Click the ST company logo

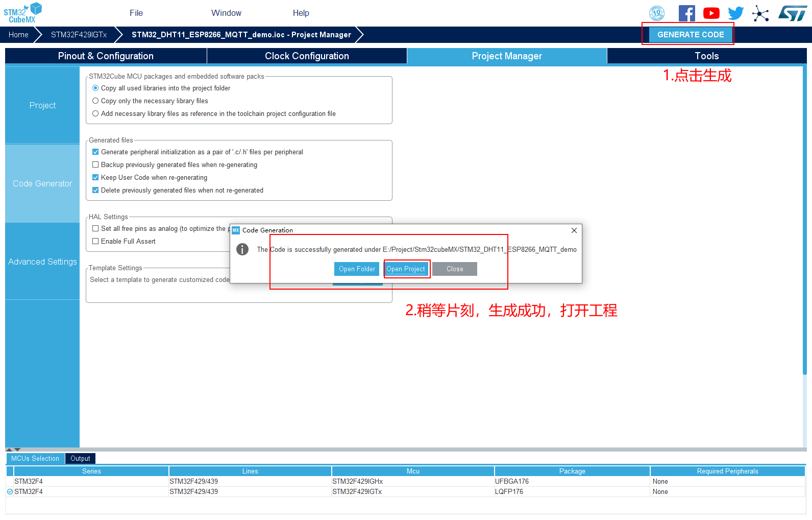pyautogui.click(x=793, y=13)
